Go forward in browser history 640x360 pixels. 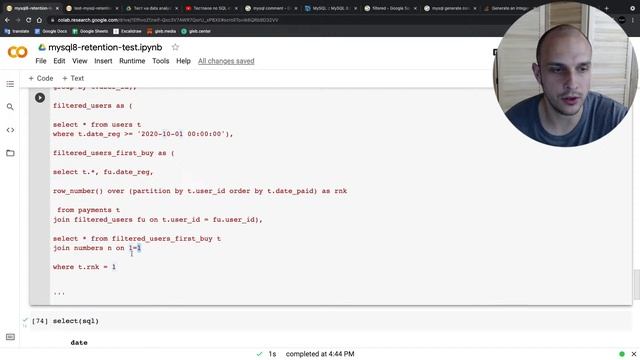[x=18, y=20]
